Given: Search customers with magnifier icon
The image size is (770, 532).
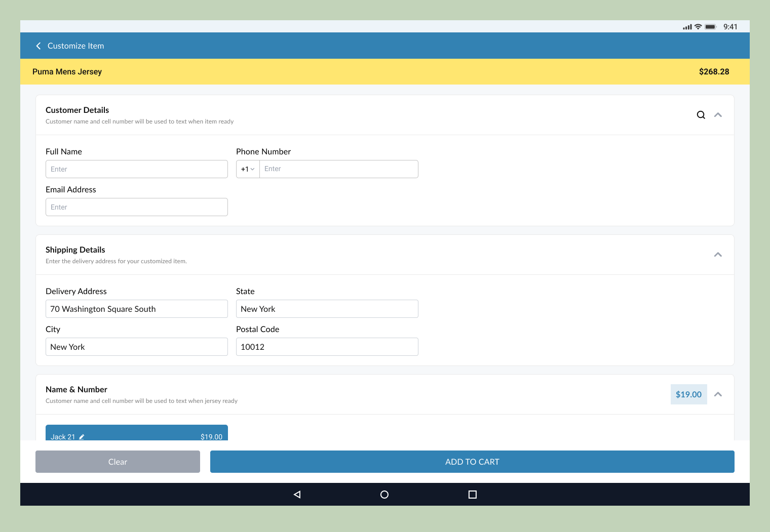Looking at the screenshot, I should pyautogui.click(x=701, y=115).
